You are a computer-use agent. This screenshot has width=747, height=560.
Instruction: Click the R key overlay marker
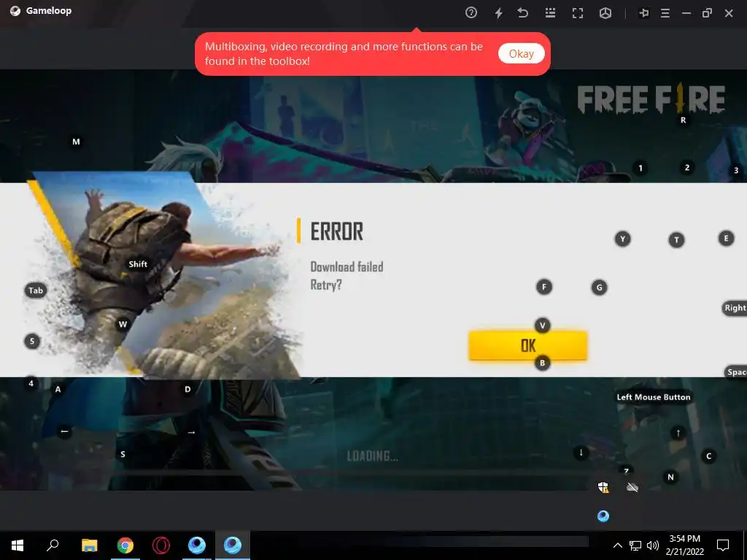683,120
